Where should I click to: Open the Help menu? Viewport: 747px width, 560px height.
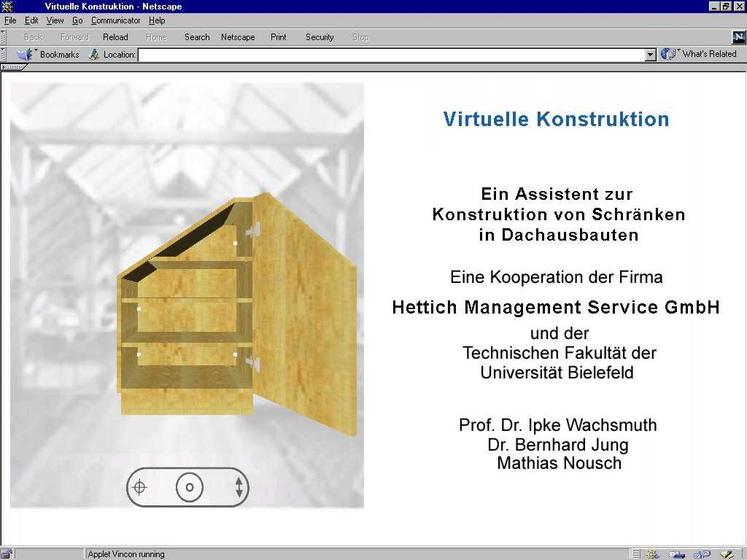click(x=157, y=20)
